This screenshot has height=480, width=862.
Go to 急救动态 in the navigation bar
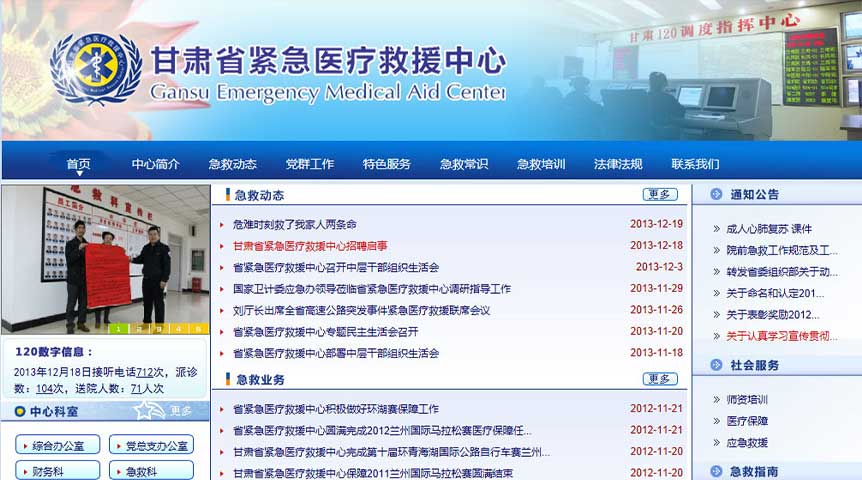[233, 164]
